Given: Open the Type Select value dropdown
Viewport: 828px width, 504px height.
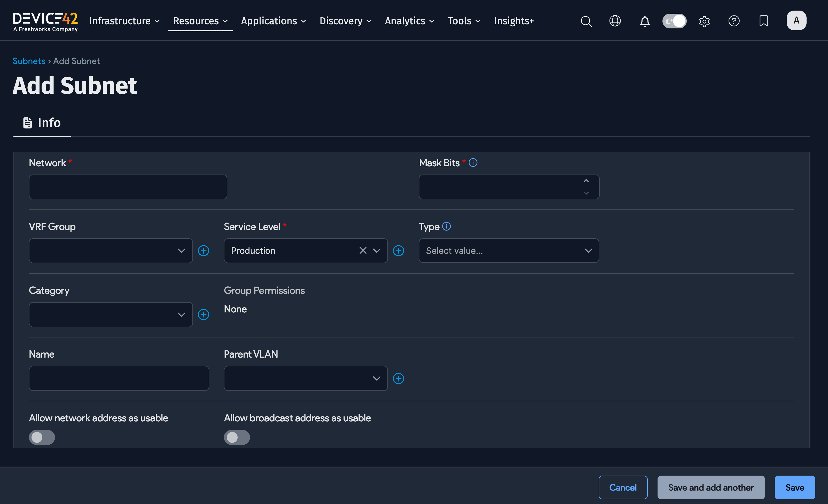Looking at the screenshot, I should click(x=509, y=251).
